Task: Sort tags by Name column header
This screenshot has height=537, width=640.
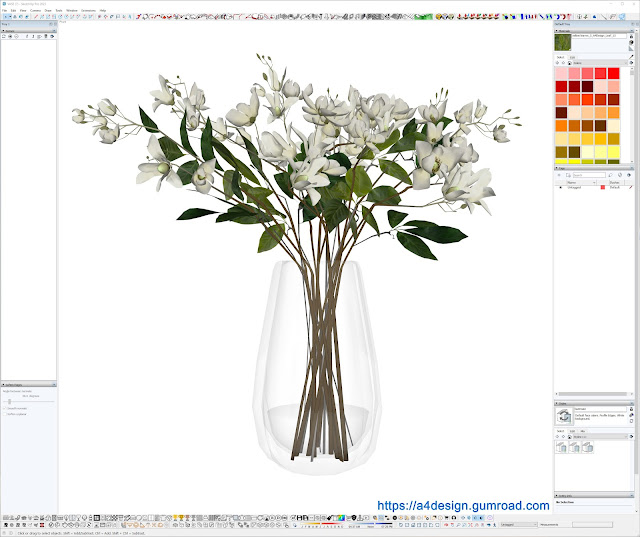Action: pyautogui.click(x=580, y=182)
